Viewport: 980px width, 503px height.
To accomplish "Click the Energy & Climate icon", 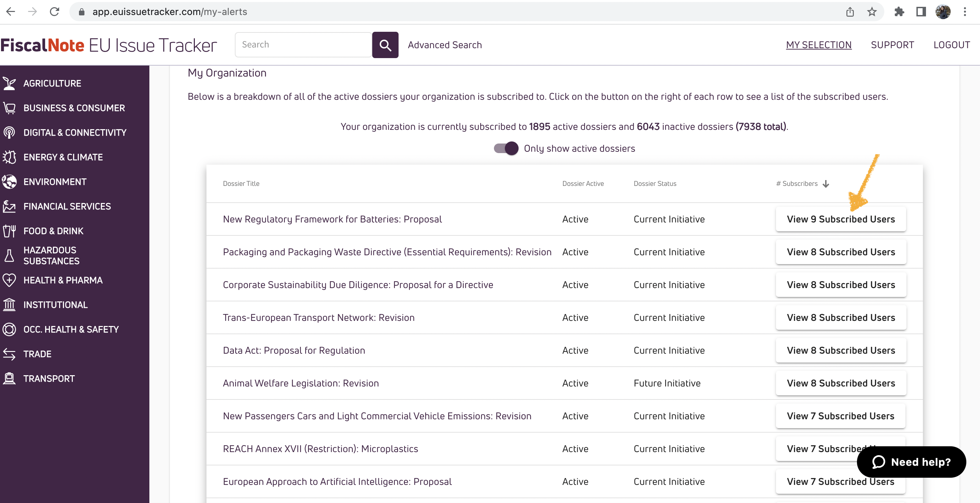I will (9, 157).
